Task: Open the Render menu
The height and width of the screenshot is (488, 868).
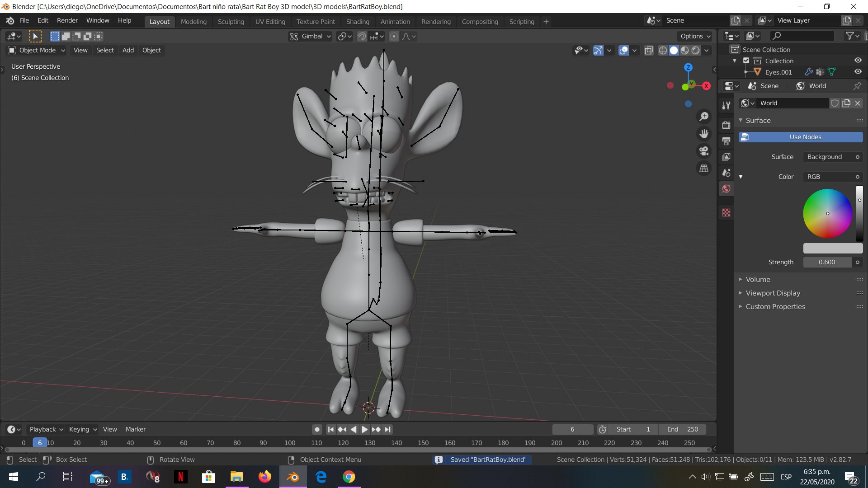Action: [x=67, y=20]
